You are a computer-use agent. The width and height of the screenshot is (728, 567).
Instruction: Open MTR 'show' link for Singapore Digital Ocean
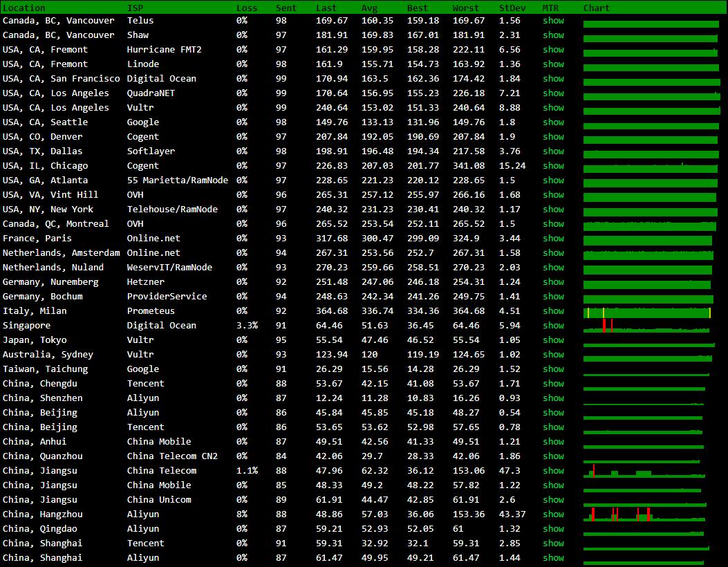tap(553, 326)
